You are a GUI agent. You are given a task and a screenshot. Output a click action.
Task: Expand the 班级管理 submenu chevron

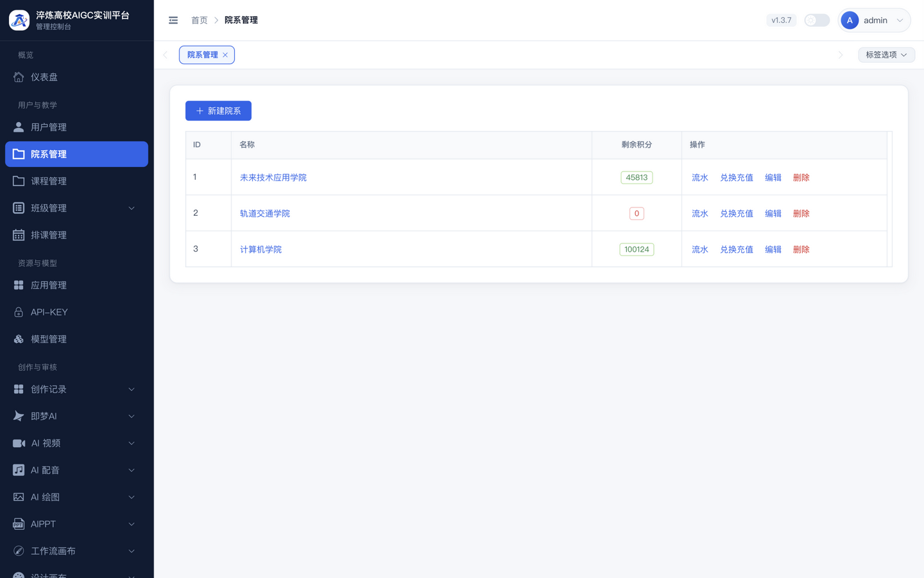pyautogui.click(x=132, y=208)
